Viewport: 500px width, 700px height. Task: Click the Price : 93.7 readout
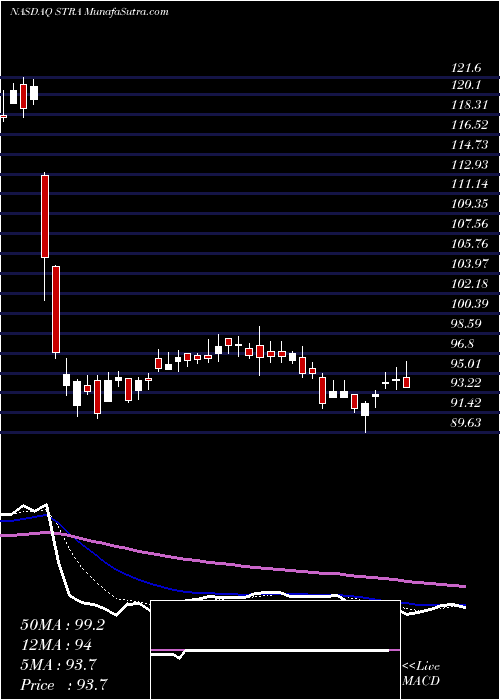(63, 684)
